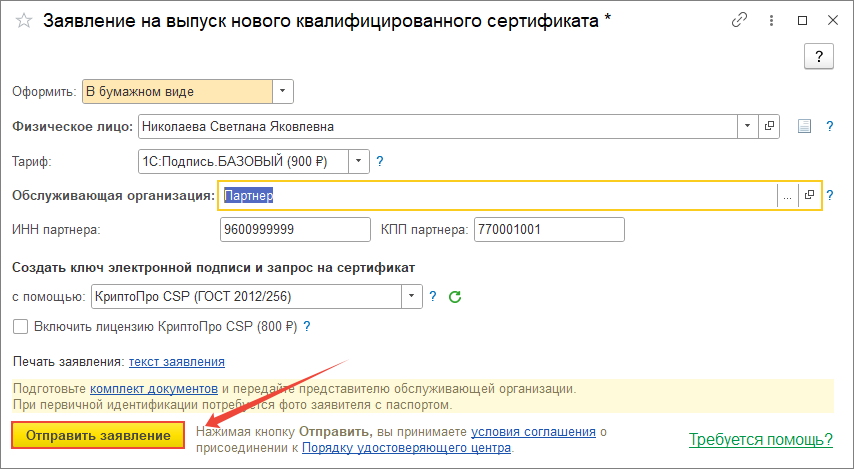854x469 pixels.
Task: Click the favorites star icon in title bar
Action: (23, 21)
